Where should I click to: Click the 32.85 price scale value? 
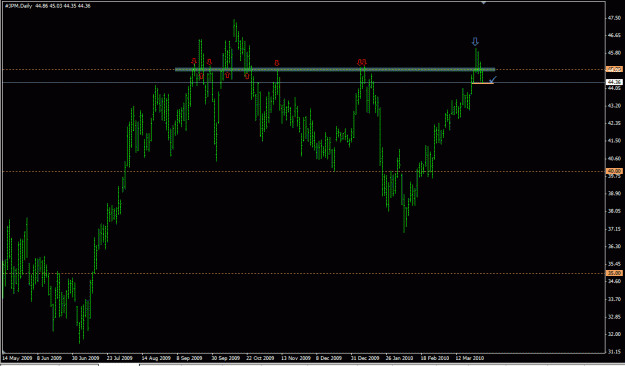[x=614, y=317]
